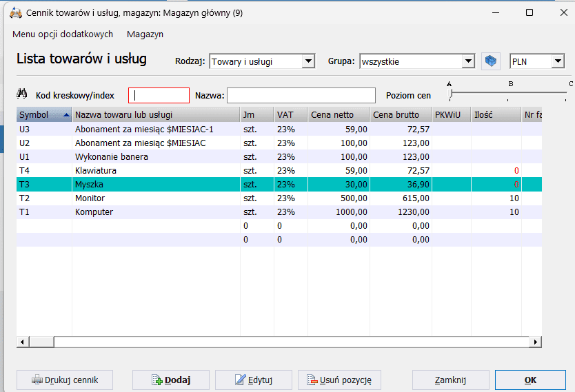This screenshot has width=575, height=392.
Task: Click the horizontal scrollbar right arrow
Action: click(536, 342)
